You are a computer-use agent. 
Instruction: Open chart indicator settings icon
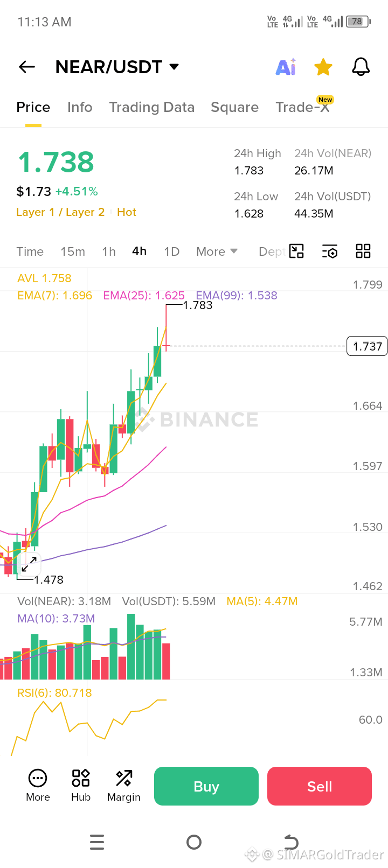click(x=330, y=251)
